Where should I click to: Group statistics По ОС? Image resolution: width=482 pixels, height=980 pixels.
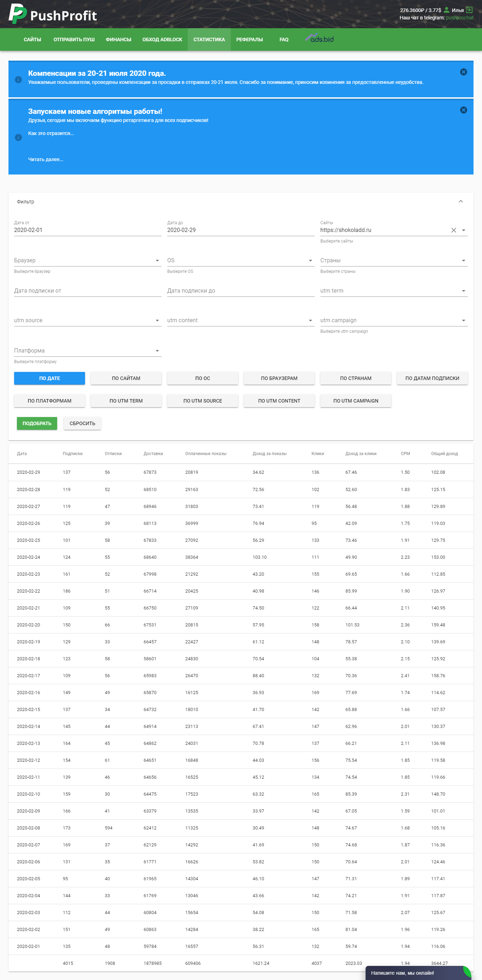203,378
